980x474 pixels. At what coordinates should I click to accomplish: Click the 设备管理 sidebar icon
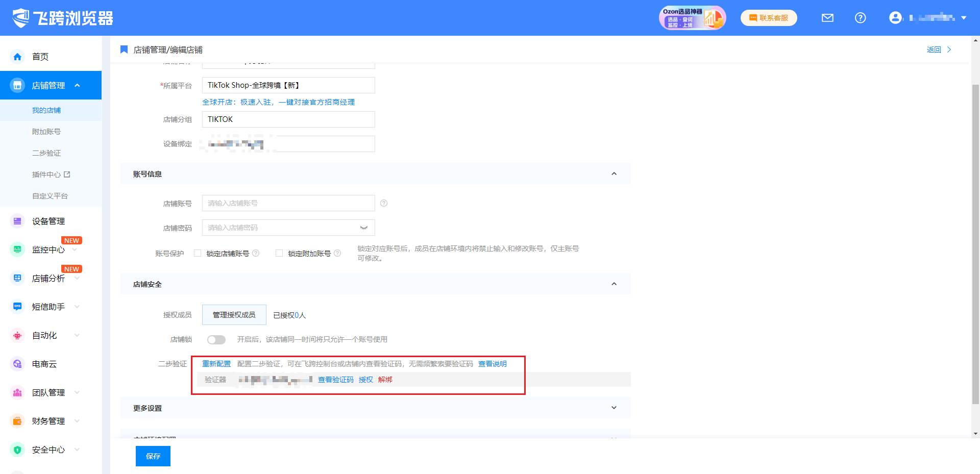pos(17,221)
